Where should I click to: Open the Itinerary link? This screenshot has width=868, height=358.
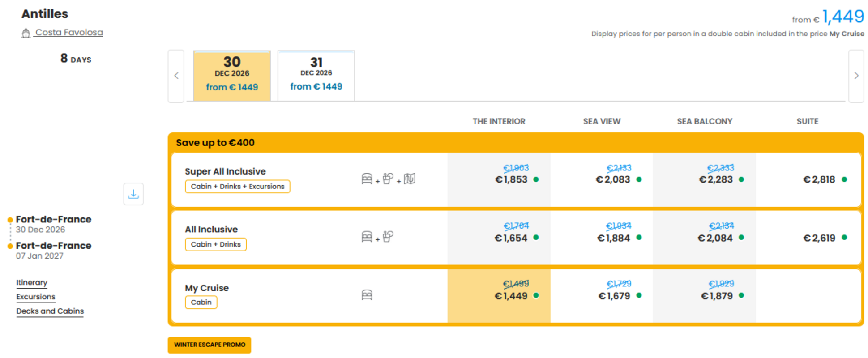click(32, 282)
